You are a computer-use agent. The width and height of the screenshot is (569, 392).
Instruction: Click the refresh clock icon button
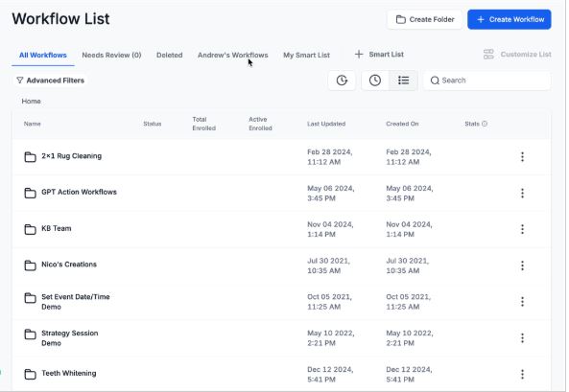coord(342,81)
